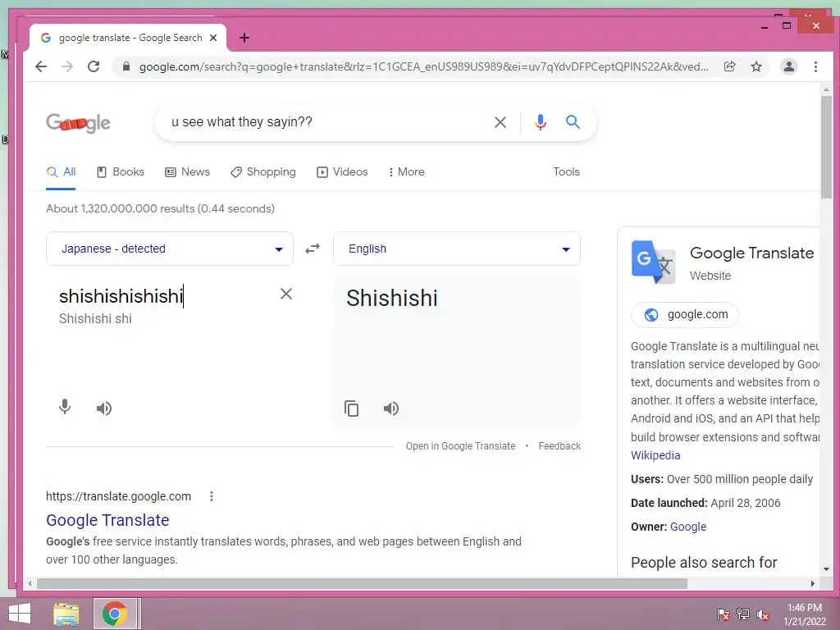Viewport: 840px width, 630px height.
Task: Start voice search with microphone
Action: click(x=541, y=122)
